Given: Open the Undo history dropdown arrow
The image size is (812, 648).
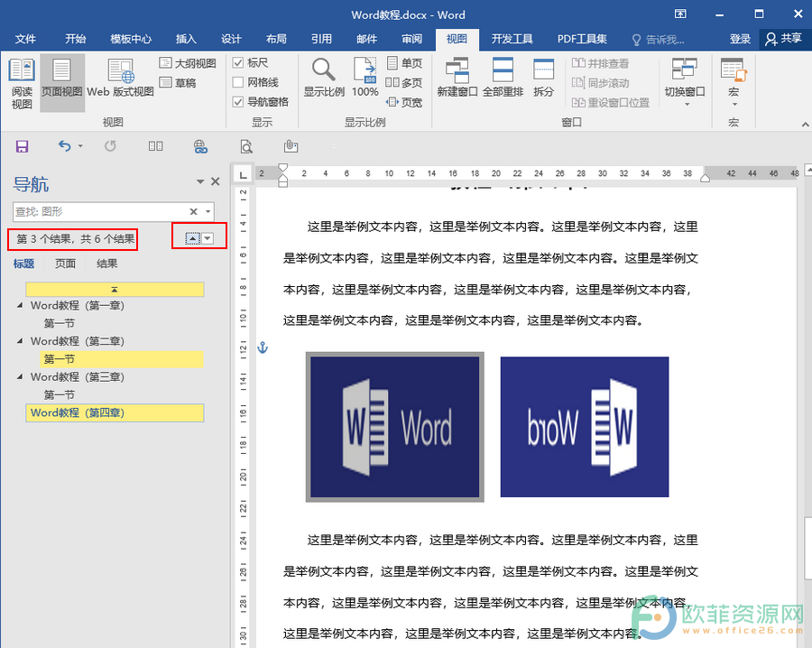Looking at the screenshot, I should (80, 146).
